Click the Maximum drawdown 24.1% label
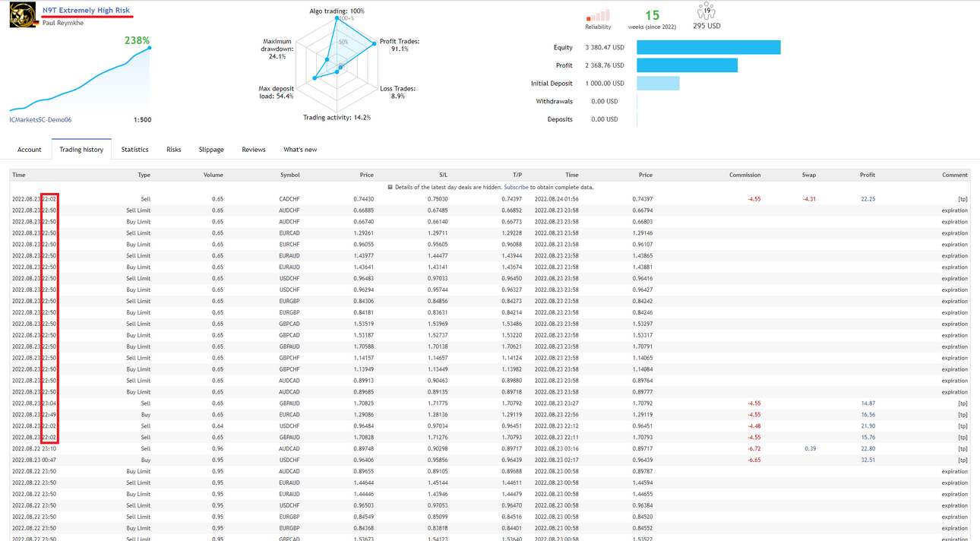This screenshot has width=980, height=541. tap(277, 49)
